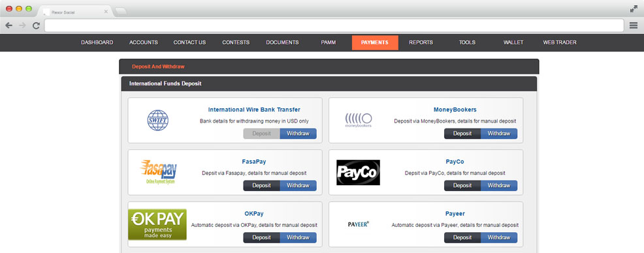This screenshot has width=644, height=253.
Task: Click the FasaPay logo
Action: tap(159, 171)
